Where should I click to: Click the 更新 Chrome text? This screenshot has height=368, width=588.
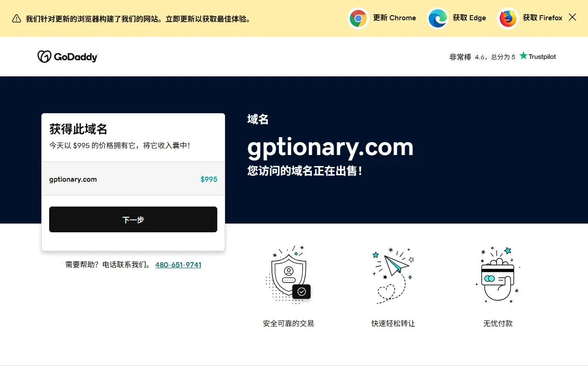tap(395, 18)
